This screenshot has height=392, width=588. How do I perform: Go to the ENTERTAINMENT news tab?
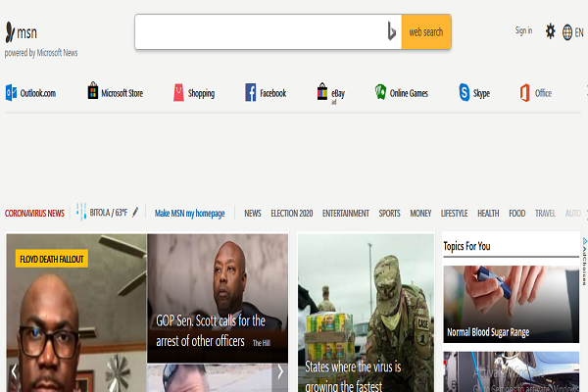point(345,213)
